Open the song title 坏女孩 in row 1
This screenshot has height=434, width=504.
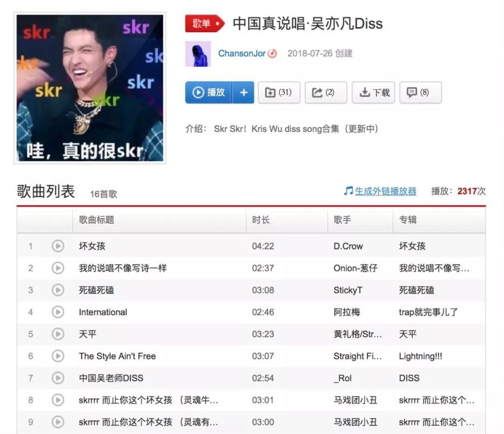pyautogui.click(x=92, y=246)
